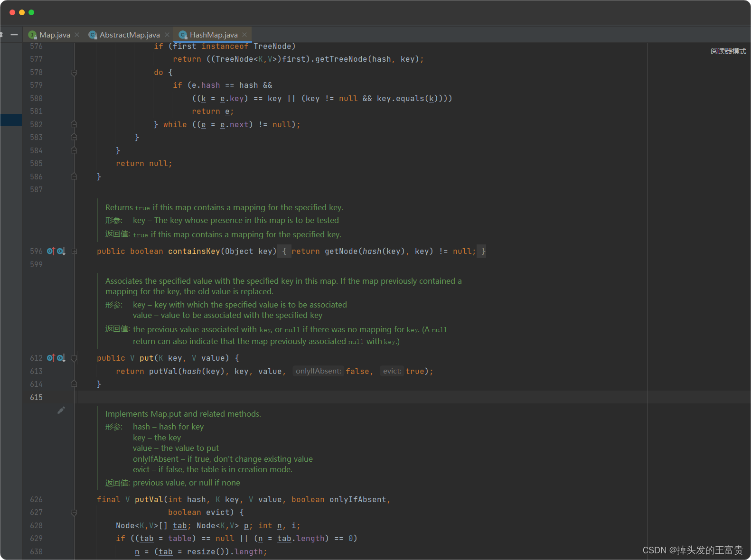Click 'table' field reference on line 629
The image size is (751, 560).
(x=180, y=538)
